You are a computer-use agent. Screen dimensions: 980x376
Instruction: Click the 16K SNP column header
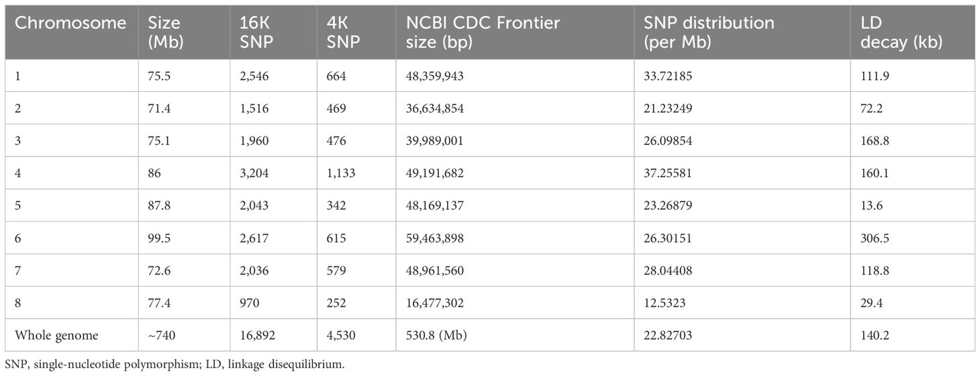click(254, 32)
